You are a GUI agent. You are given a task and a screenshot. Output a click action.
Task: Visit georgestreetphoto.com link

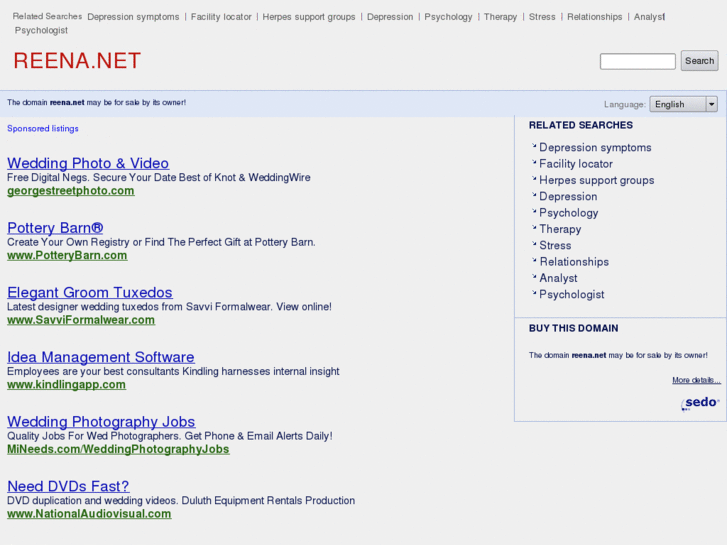71,191
